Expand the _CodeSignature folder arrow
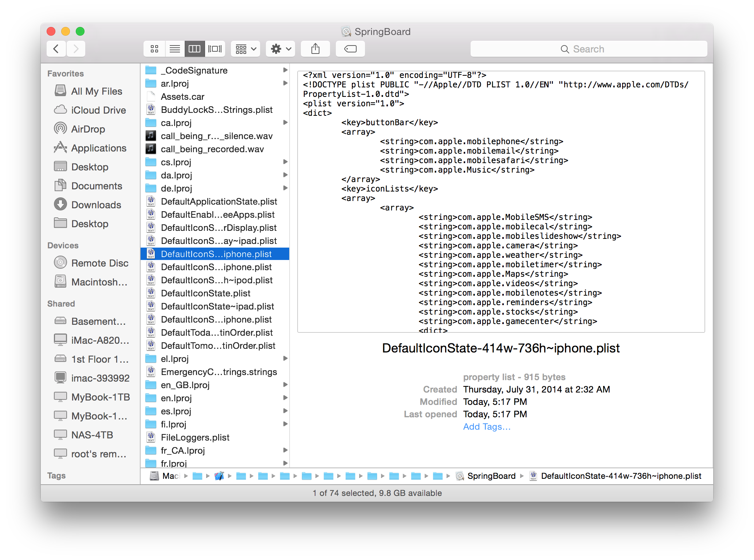Image resolution: width=754 pixels, height=560 pixels. tap(285, 70)
